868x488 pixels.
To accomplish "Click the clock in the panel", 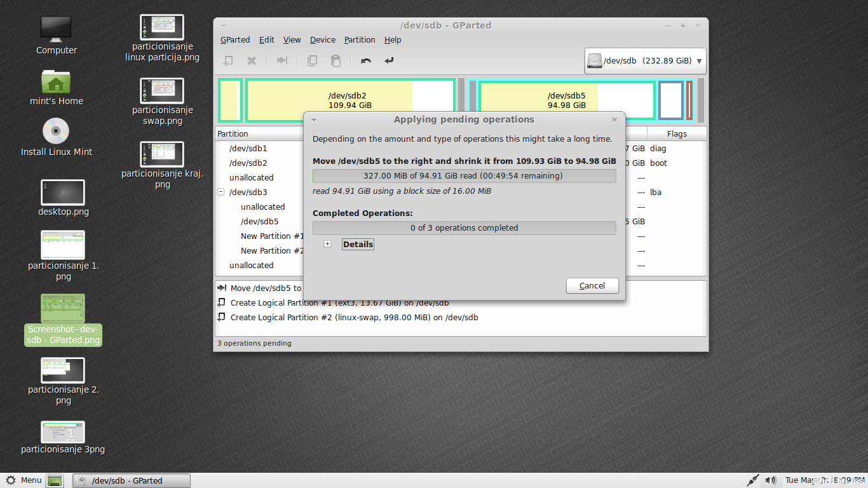I will (x=825, y=480).
